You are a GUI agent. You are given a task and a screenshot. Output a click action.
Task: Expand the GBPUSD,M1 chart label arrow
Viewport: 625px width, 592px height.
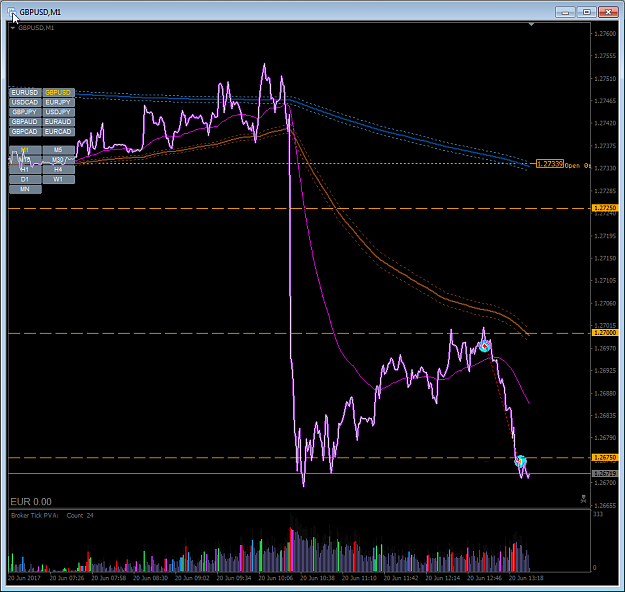13,28
